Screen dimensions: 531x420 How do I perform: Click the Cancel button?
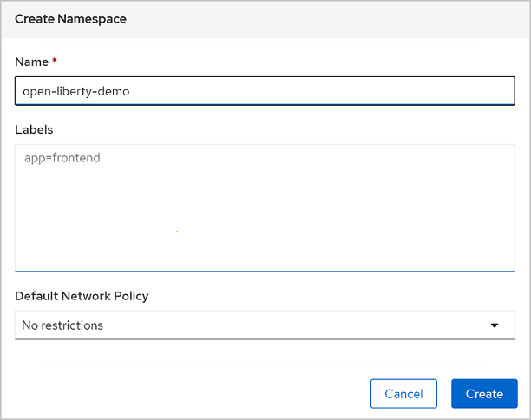(403, 394)
